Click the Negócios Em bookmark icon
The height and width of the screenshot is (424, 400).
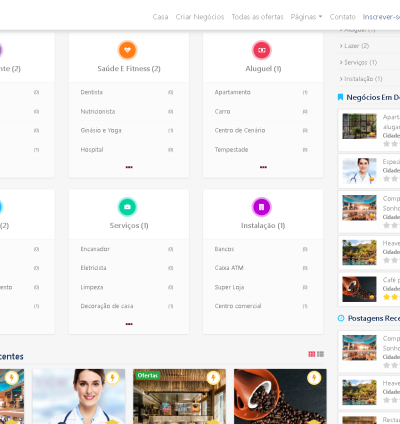click(x=340, y=97)
